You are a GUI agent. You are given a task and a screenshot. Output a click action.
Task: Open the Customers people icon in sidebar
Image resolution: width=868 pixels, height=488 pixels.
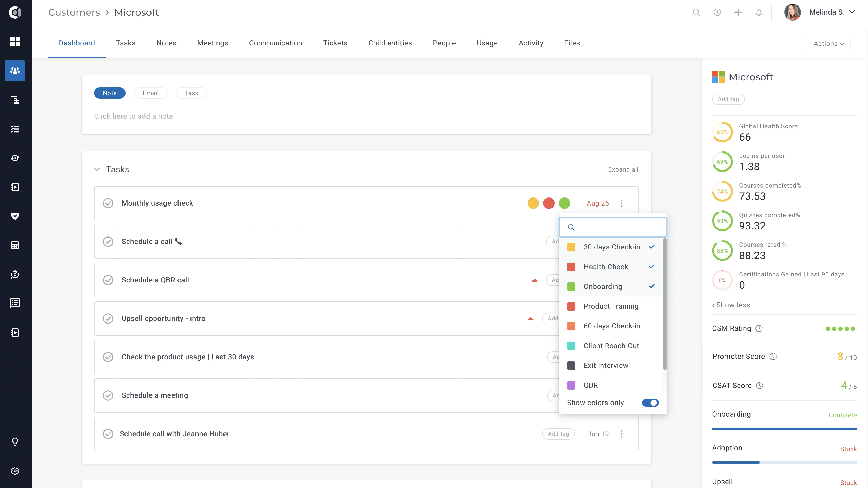[15, 70]
